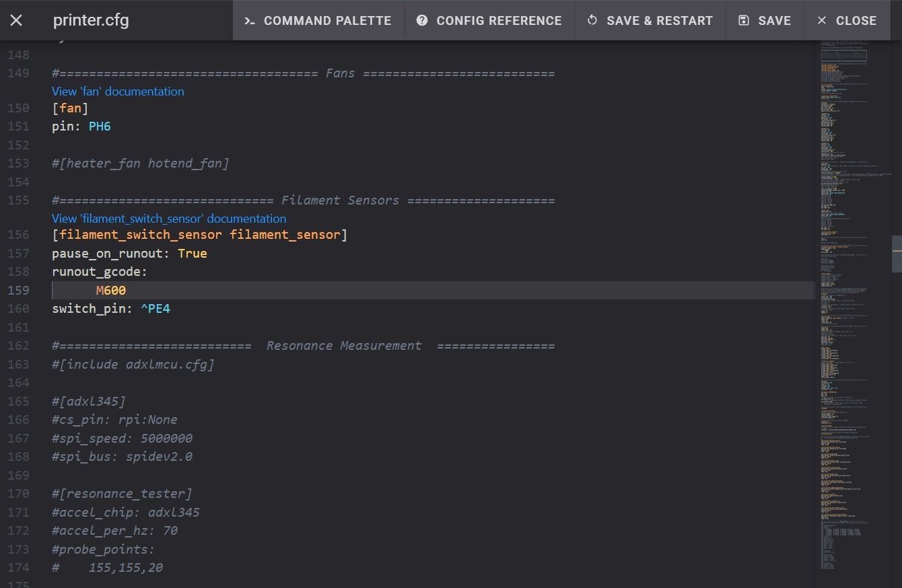The image size is (902, 588).
Task: Save and restart the firmware
Action: tap(650, 20)
